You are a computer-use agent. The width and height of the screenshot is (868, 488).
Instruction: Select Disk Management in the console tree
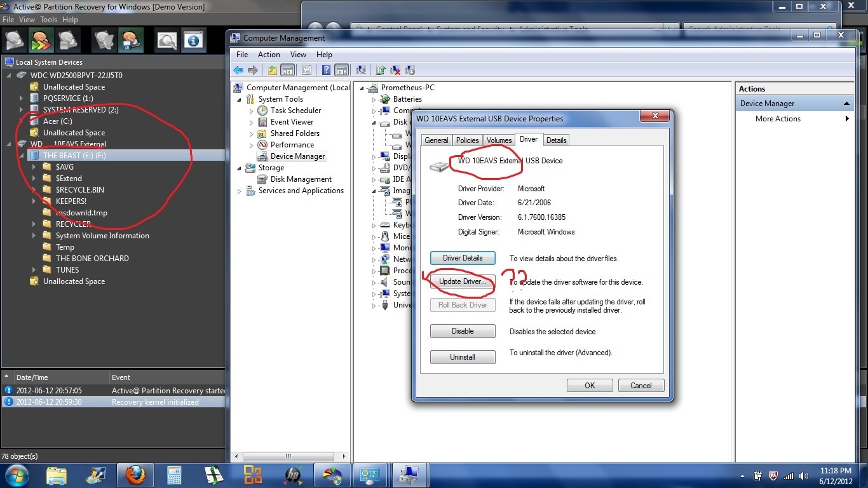(x=301, y=179)
